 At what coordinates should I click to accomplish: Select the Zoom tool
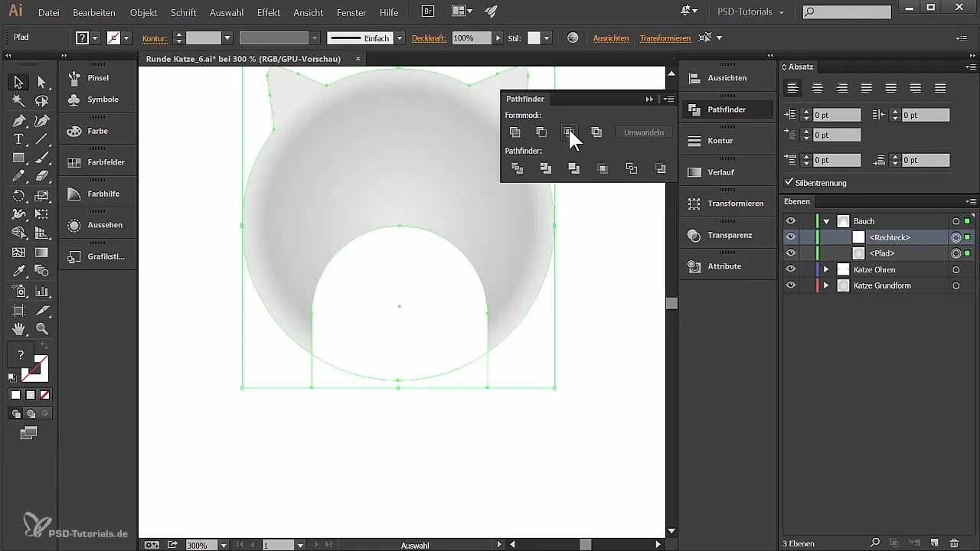coord(42,329)
